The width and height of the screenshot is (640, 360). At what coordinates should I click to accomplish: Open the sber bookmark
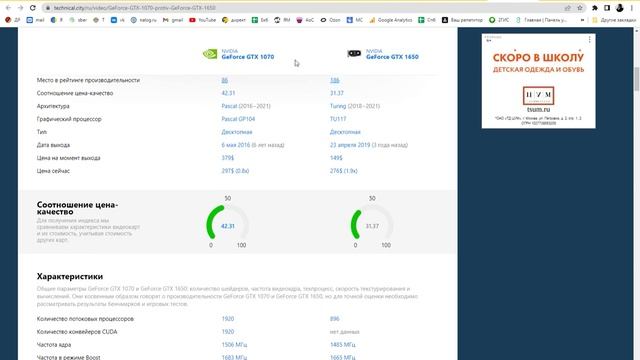coord(78,20)
